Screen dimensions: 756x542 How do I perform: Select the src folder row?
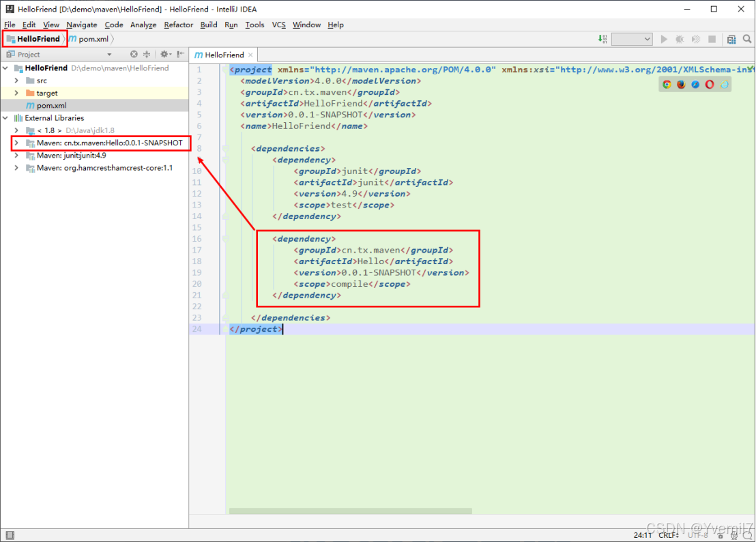[x=94, y=81]
